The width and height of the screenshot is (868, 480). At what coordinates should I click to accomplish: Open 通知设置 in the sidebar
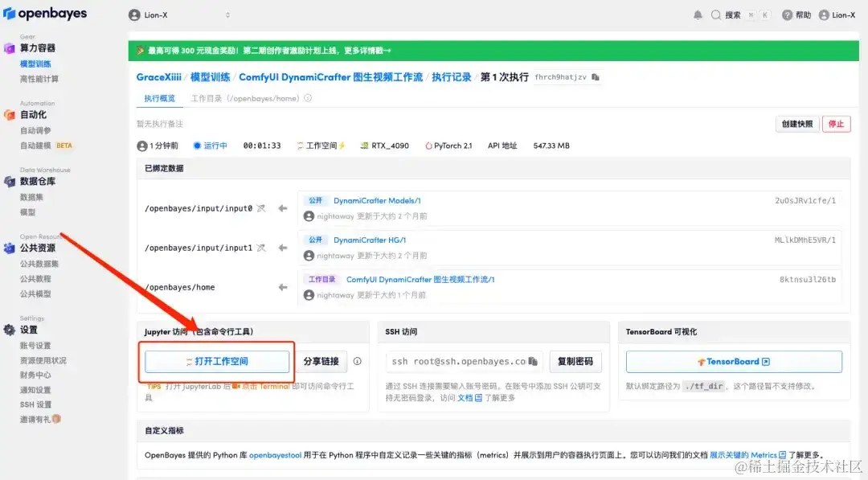pos(35,390)
